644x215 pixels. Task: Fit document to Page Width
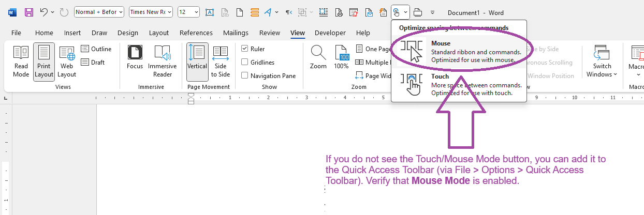point(373,76)
